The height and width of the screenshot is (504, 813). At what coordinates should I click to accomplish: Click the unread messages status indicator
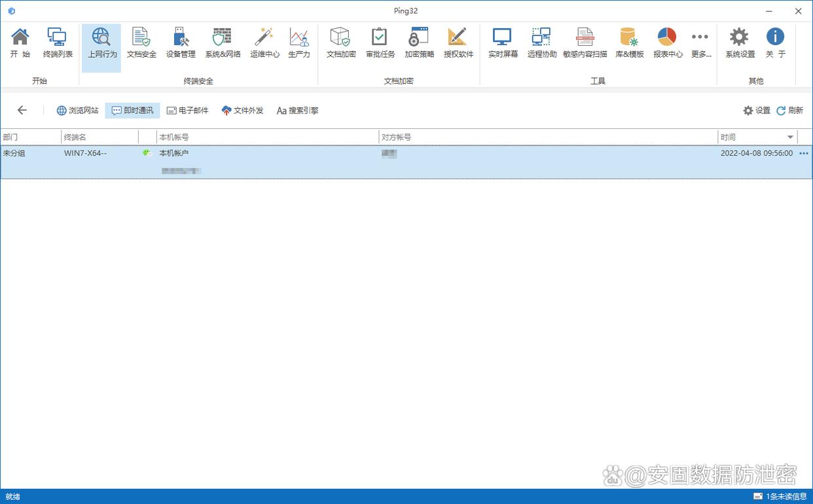point(780,497)
